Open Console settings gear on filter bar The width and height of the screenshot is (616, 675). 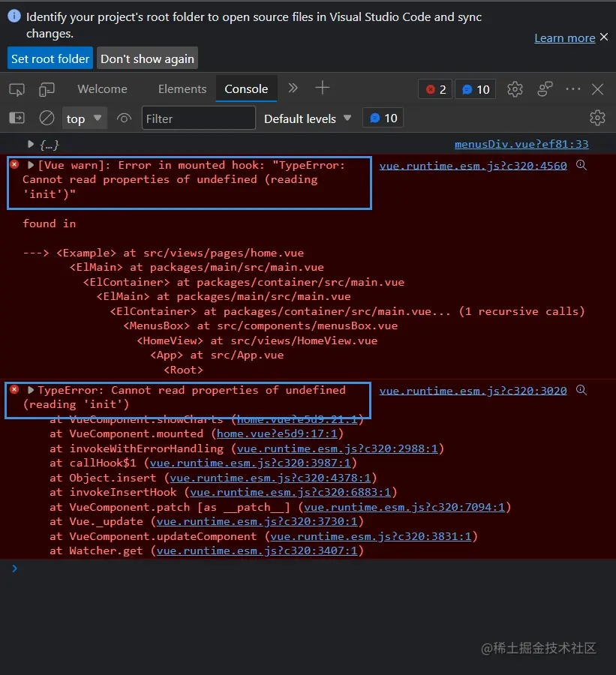point(597,118)
